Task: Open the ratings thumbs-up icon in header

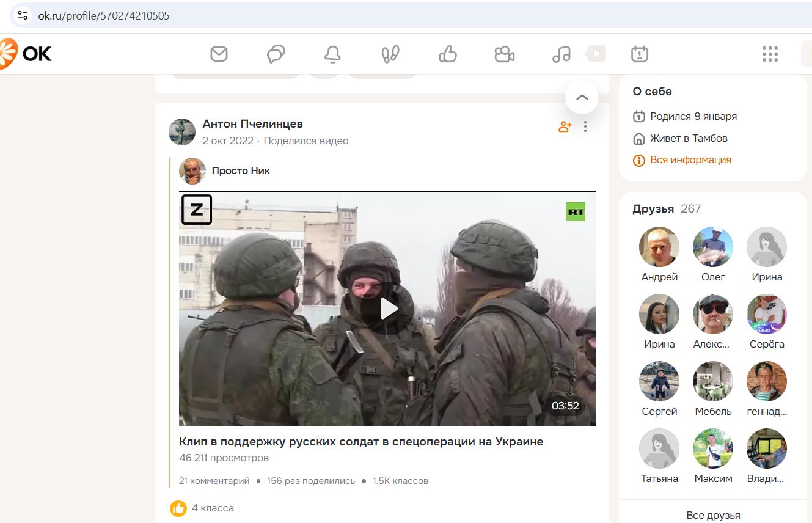Action: [448, 54]
